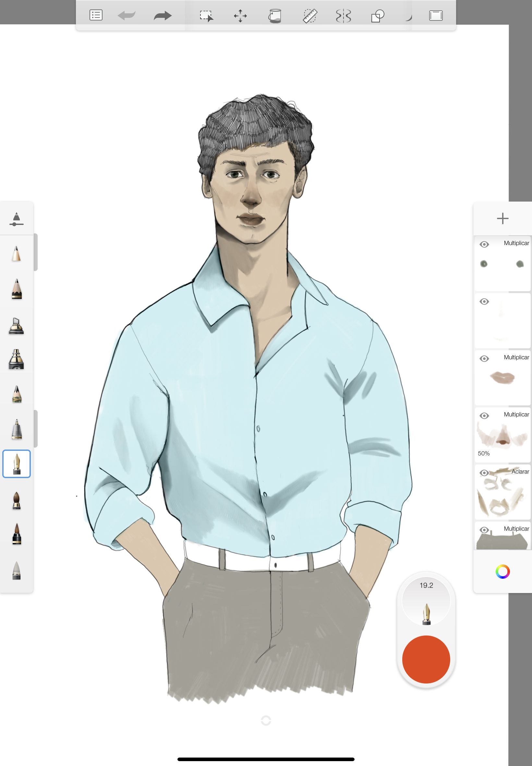Select the gray pants layer thumbnail
The width and height of the screenshot is (532, 766).
pyautogui.click(x=502, y=536)
